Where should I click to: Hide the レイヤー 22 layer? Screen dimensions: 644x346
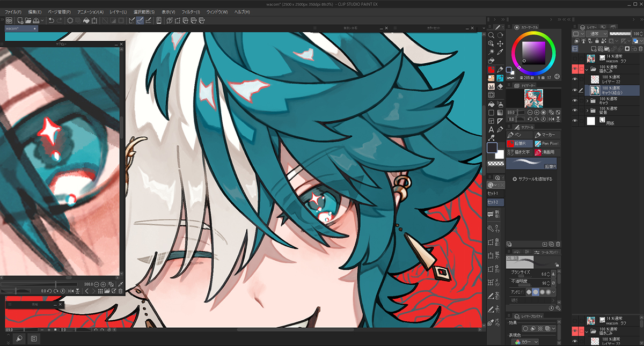pos(575,79)
